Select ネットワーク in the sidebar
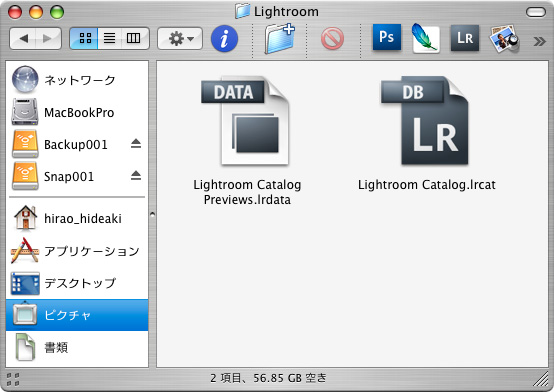Viewport: 554px width, 392px height. tap(77, 80)
